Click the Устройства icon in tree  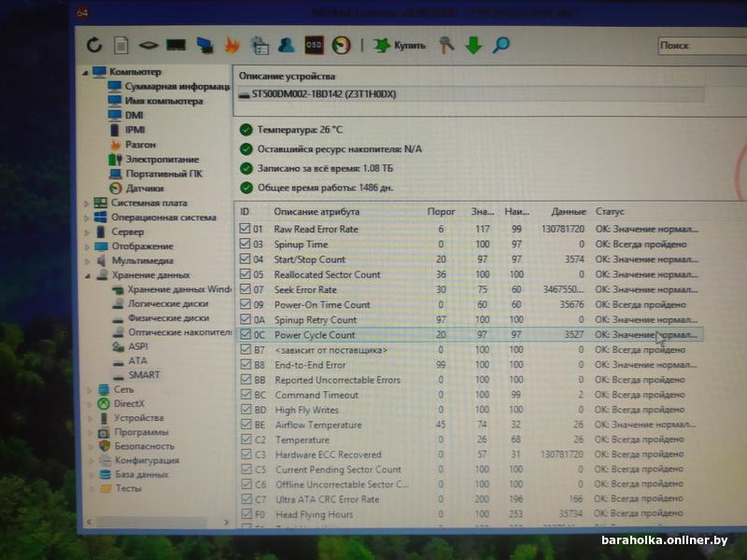point(104,418)
